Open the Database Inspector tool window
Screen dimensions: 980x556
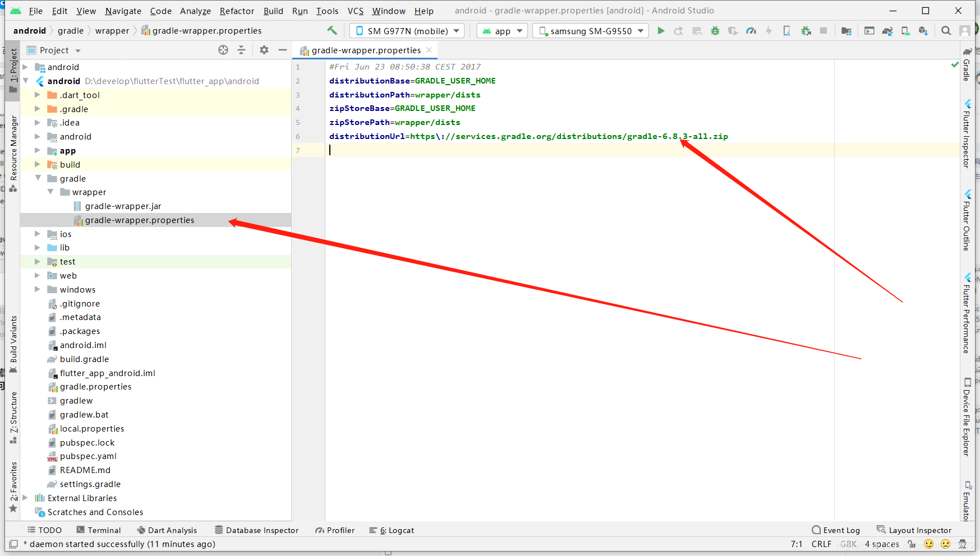pyautogui.click(x=257, y=530)
